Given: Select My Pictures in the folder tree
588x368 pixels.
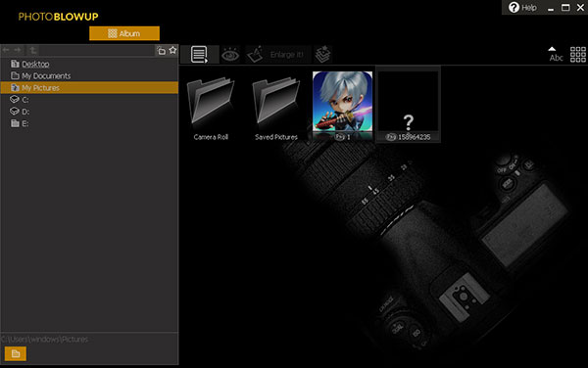Looking at the screenshot, I should click(x=89, y=88).
